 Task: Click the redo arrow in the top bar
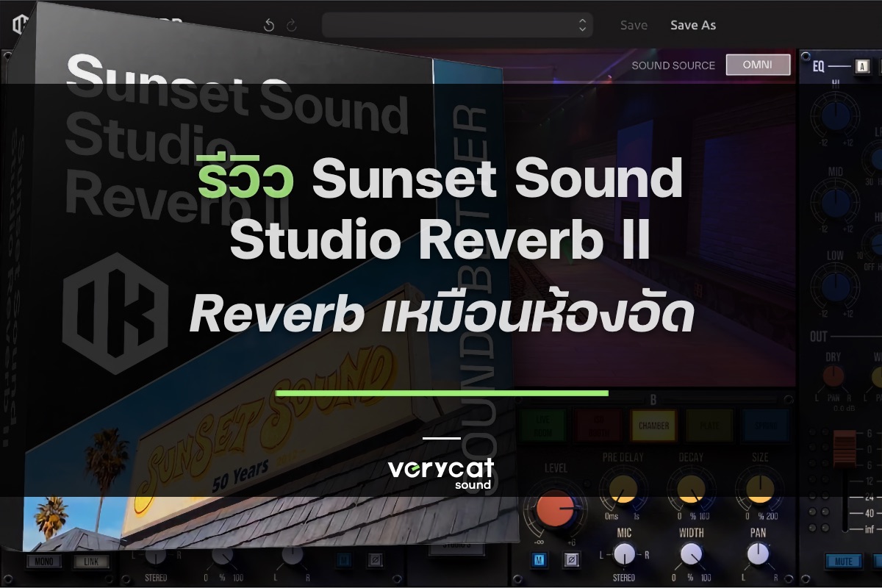(292, 26)
